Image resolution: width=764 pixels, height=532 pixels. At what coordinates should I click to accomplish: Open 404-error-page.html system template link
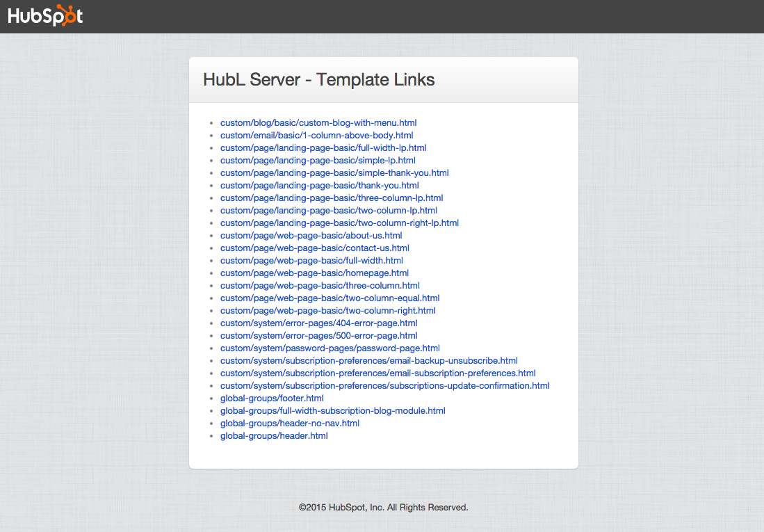coord(318,323)
